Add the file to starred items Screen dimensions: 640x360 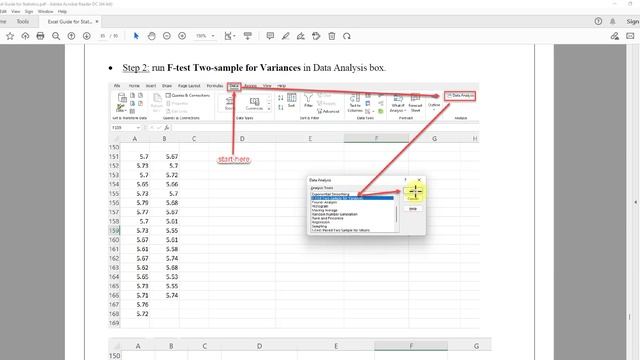pyautogui.click(x=10, y=36)
